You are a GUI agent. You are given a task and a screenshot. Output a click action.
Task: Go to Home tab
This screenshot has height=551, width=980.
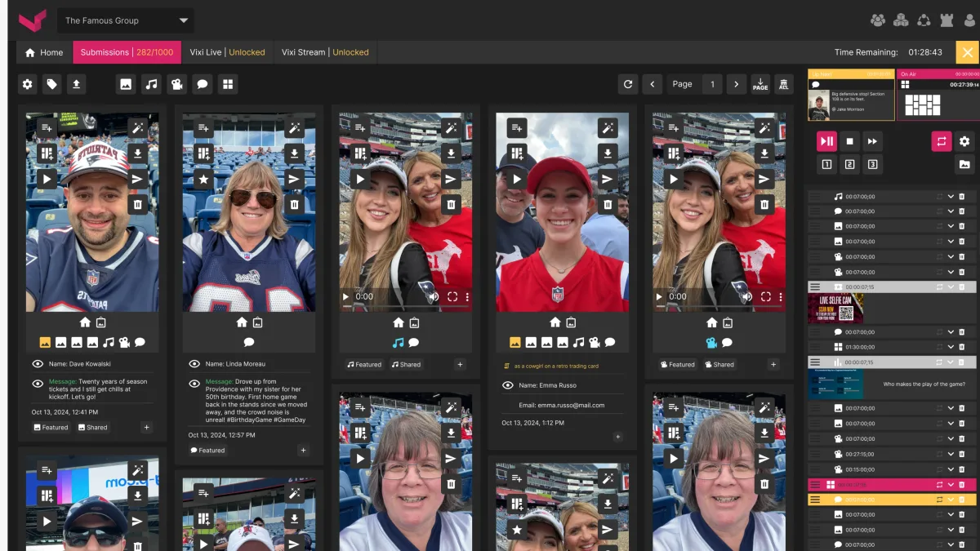tap(44, 52)
